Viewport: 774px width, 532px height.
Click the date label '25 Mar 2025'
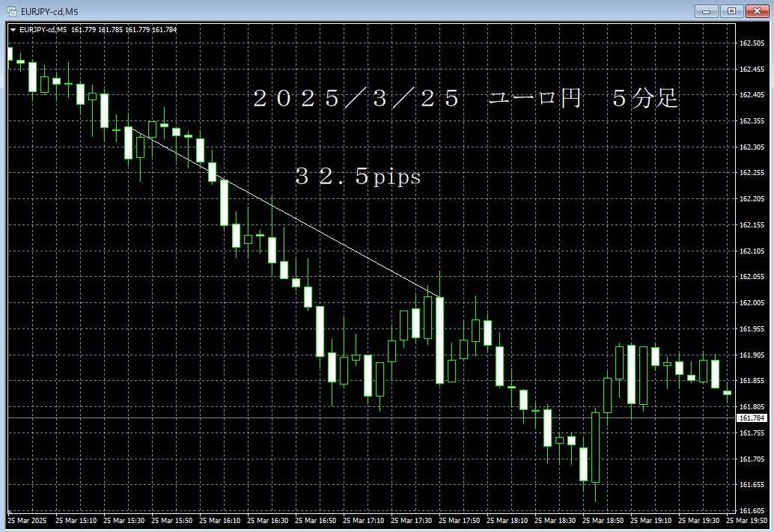tap(27, 520)
